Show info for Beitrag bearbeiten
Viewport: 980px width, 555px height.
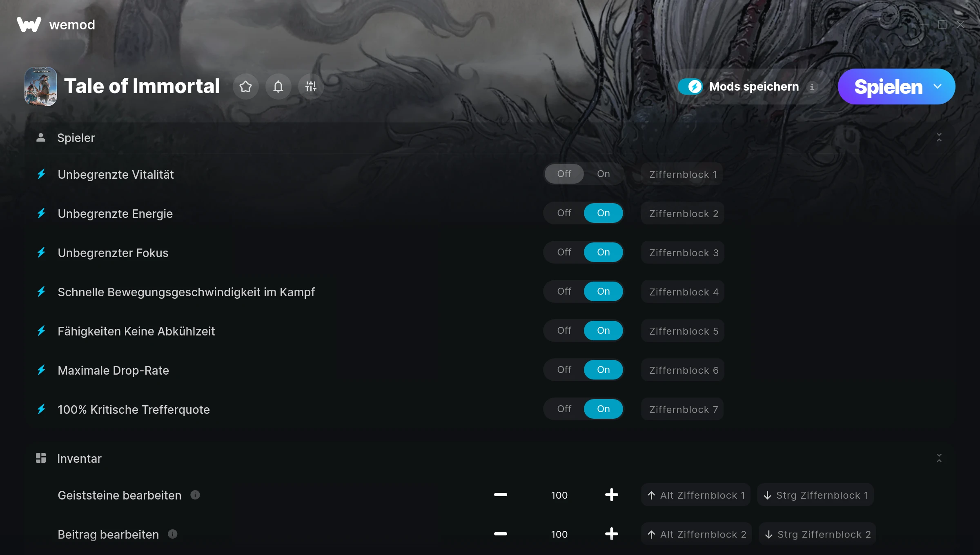tap(173, 534)
